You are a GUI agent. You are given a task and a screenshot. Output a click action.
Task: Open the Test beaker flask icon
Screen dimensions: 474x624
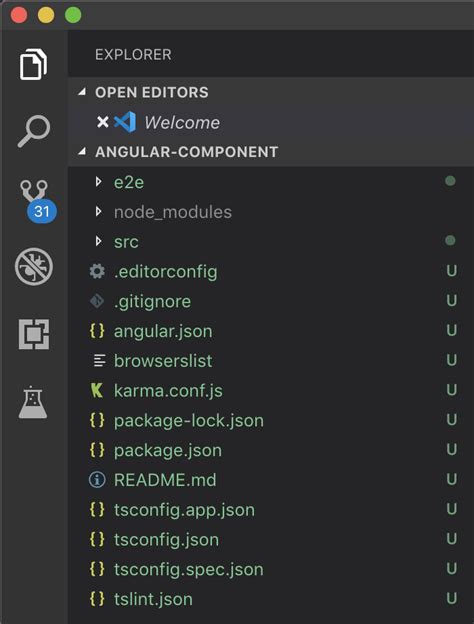33,402
